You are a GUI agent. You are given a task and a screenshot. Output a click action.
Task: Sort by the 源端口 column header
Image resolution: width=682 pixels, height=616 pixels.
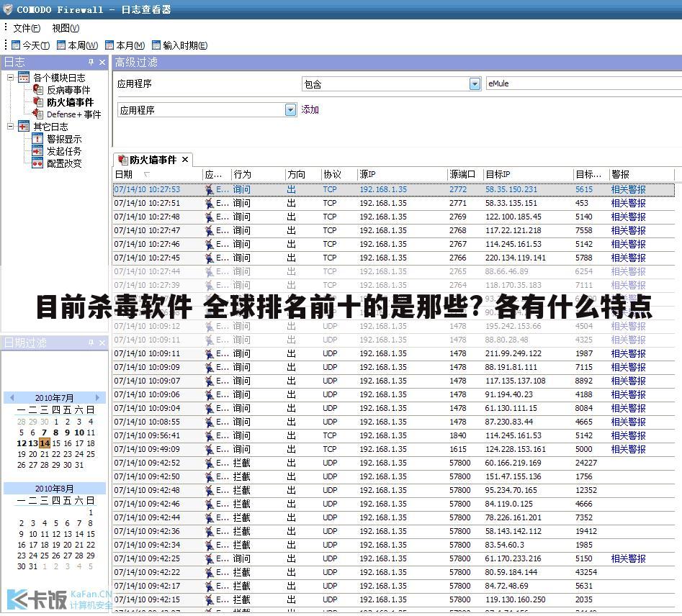pos(465,174)
